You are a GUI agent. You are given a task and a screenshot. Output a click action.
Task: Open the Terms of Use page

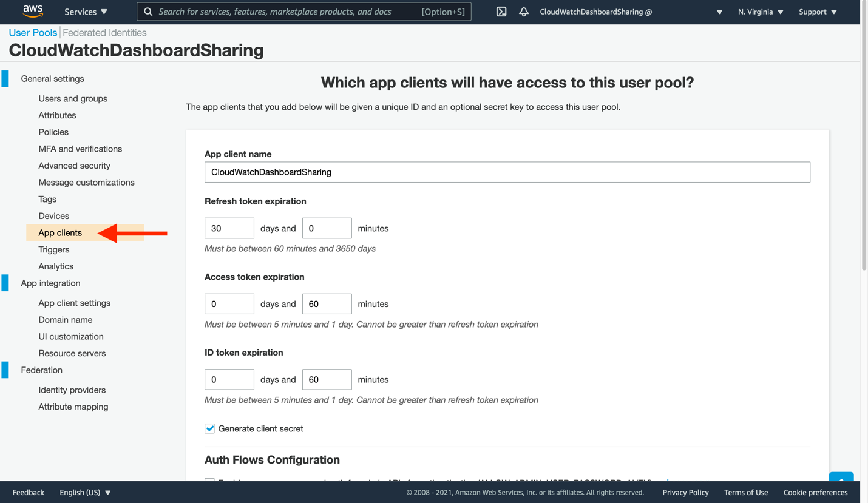(746, 492)
